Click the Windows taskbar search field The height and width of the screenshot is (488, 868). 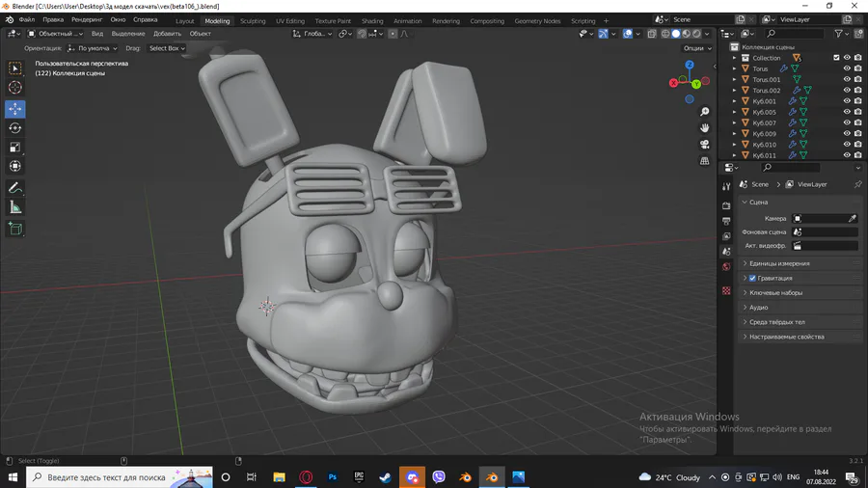coord(106,477)
